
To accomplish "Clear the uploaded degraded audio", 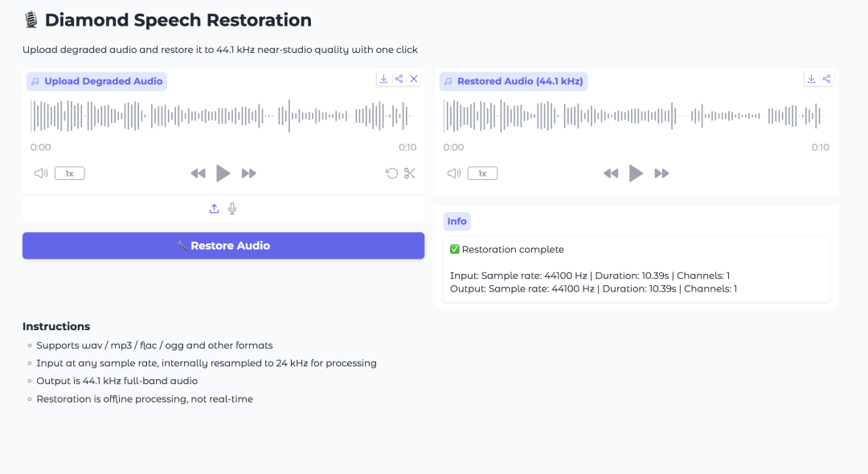I will click(414, 79).
